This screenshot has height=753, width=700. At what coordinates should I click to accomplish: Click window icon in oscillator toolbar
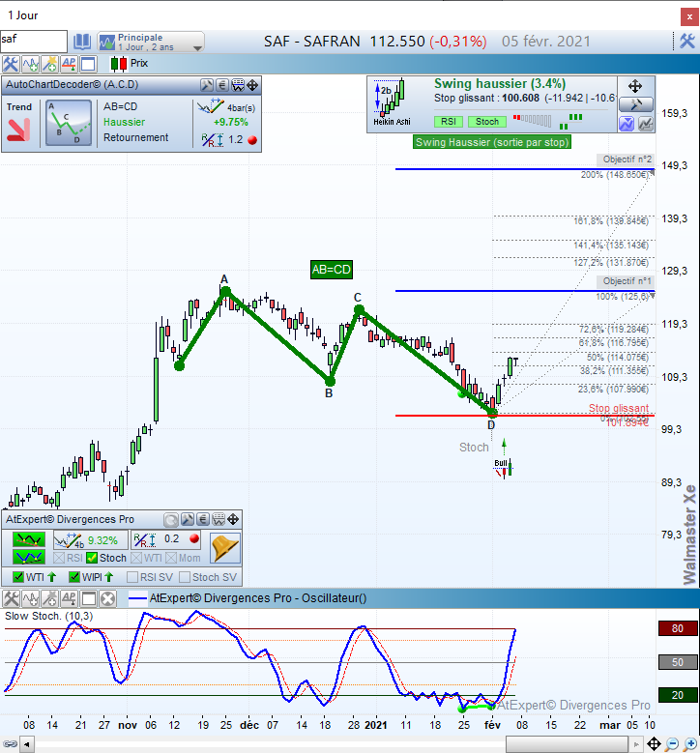click(88, 599)
